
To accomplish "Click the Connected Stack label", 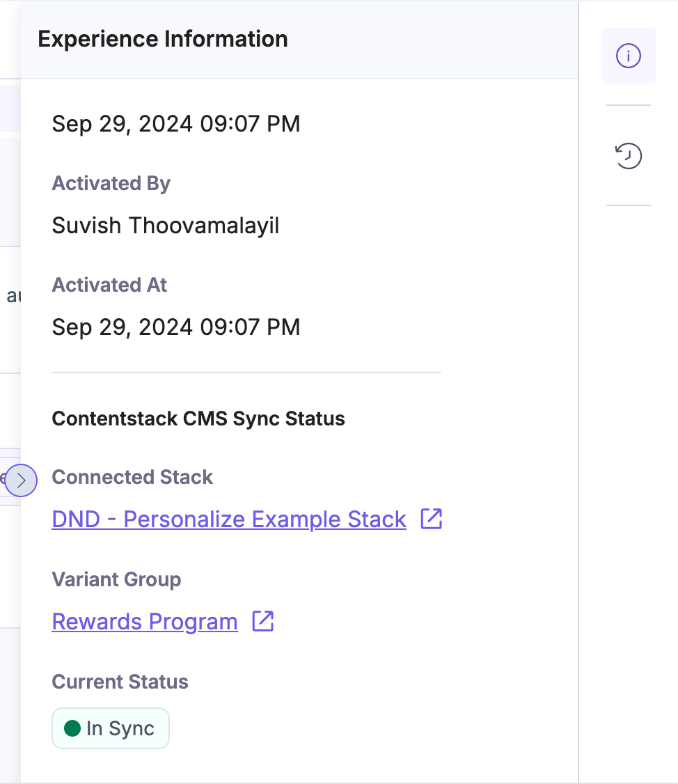I will pyautogui.click(x=132, y=477).
